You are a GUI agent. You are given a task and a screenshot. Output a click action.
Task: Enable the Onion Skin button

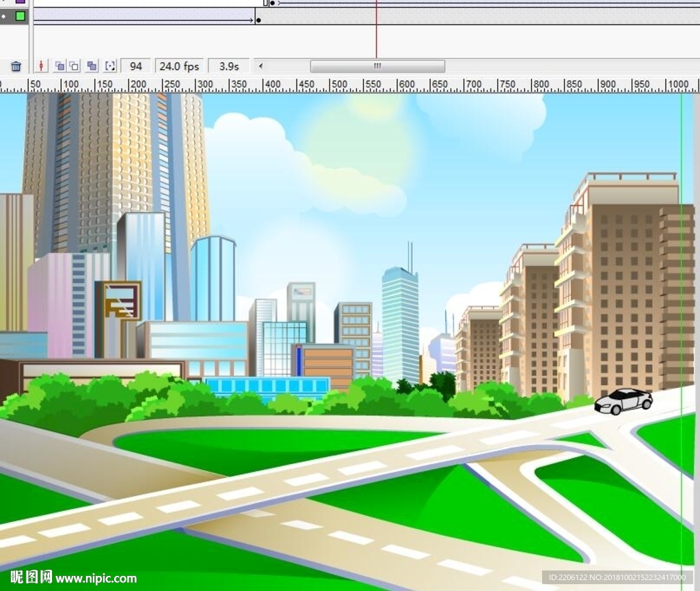(59, 66)
